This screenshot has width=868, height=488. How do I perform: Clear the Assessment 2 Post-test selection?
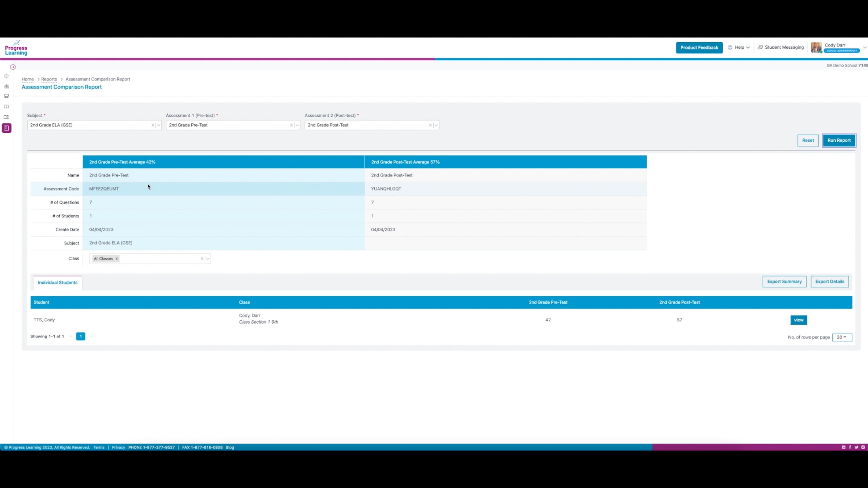pyautogui.click(x=430, y=125)
